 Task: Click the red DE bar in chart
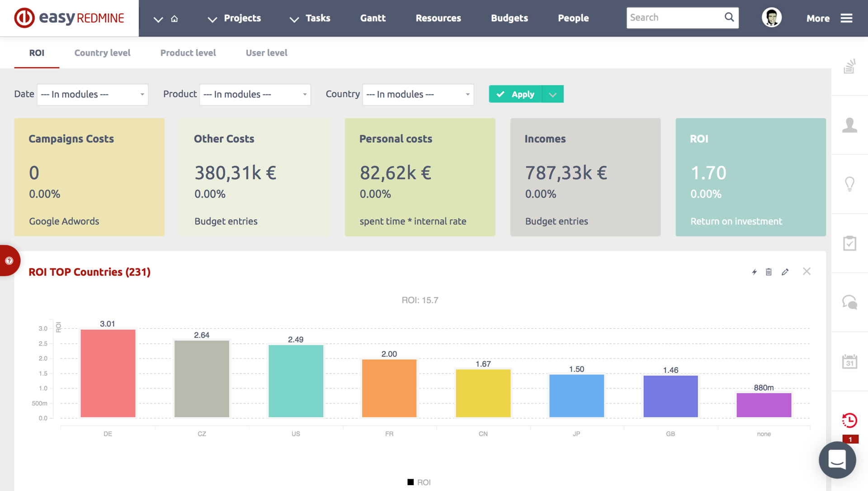point(108,373)
